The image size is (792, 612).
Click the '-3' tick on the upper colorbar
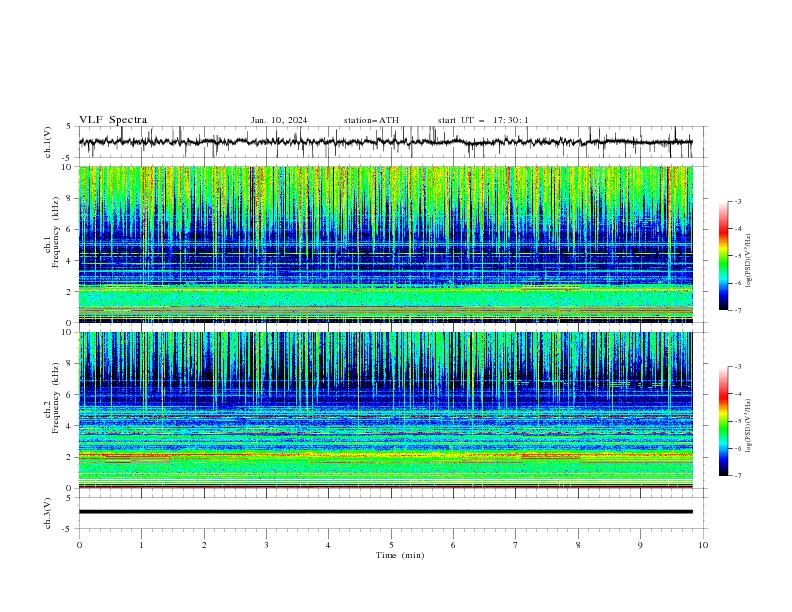(x=737, y=201)
